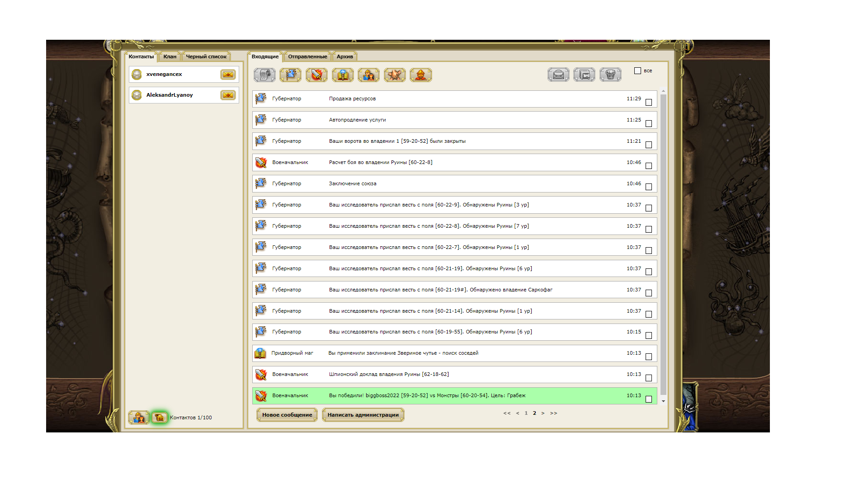Filter messages by Court Mage book icon
868x488 pixels.
tap(343, 75)
